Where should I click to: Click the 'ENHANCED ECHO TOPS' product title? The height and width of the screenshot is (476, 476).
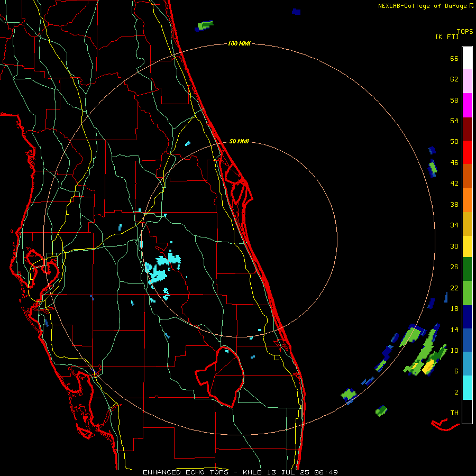point(186,472)
